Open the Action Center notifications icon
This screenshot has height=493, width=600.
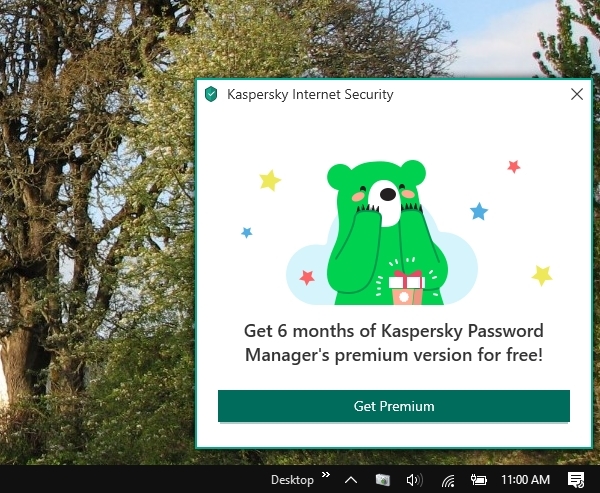click(x=576, y=480)
